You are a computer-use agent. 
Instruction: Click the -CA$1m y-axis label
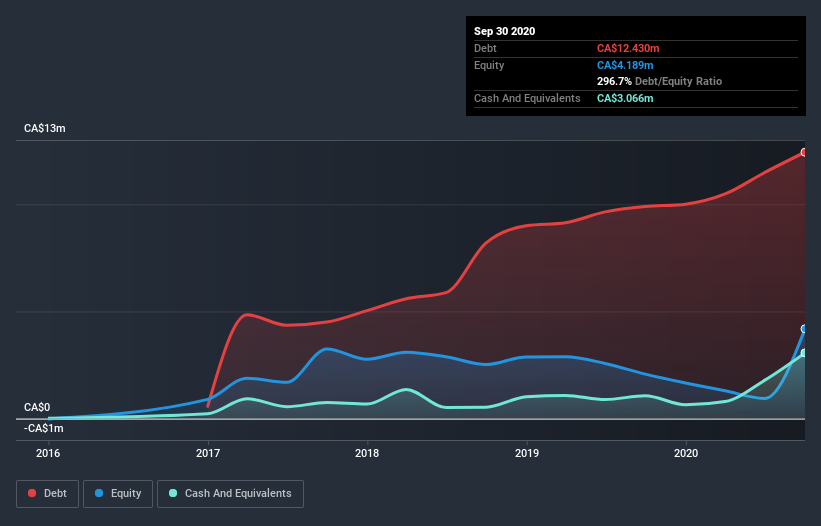[x=43, y=428]
